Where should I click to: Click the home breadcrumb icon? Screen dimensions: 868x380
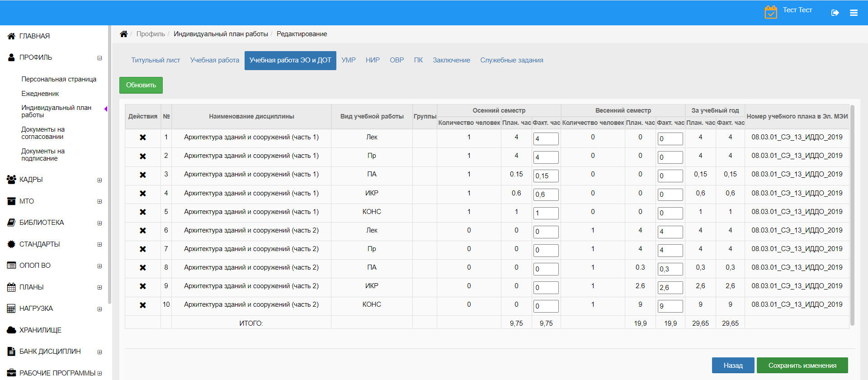pos(123,34)
